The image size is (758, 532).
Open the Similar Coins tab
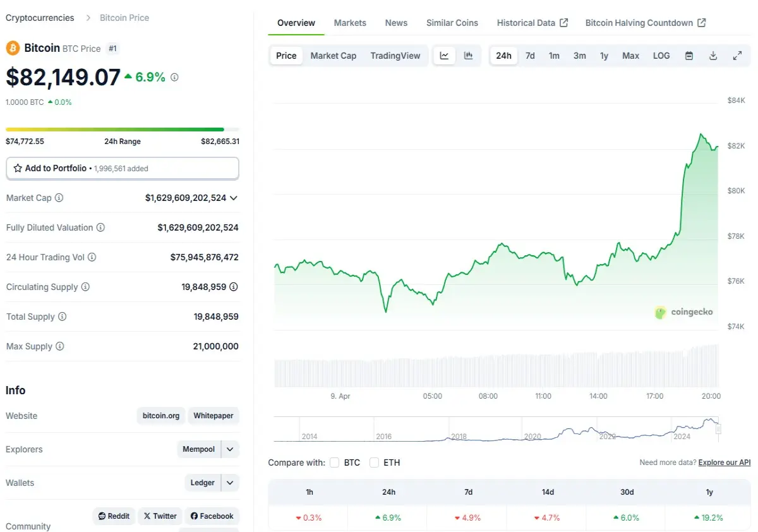coord(452,23)
